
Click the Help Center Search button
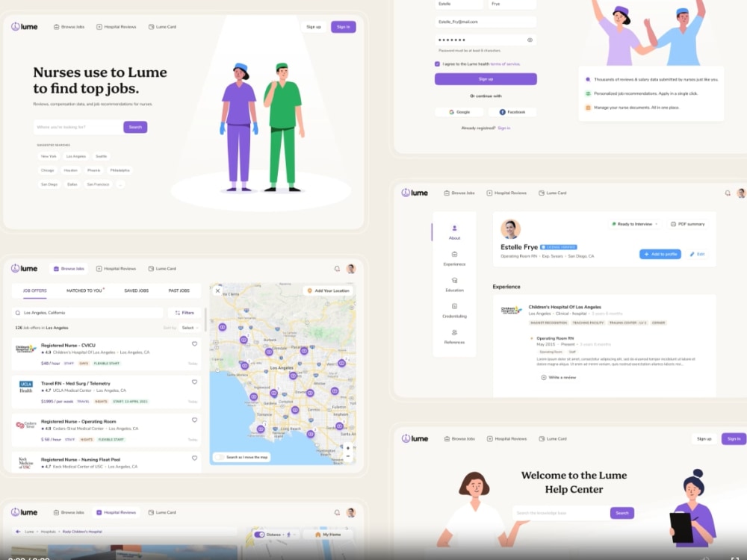tap(622, 513)
